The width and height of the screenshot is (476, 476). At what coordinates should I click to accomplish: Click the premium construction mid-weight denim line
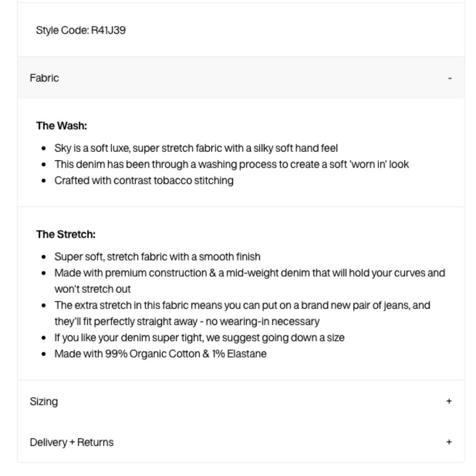(x=250, y=273)
